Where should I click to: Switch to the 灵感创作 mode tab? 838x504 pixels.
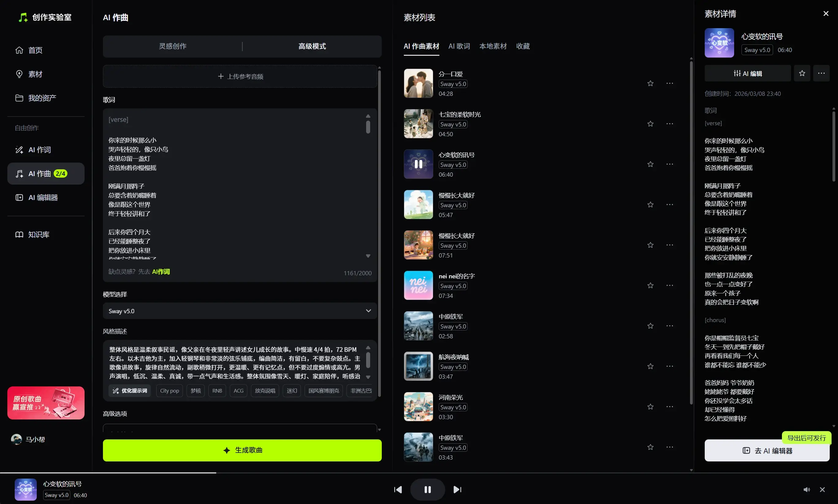(173, 46)
